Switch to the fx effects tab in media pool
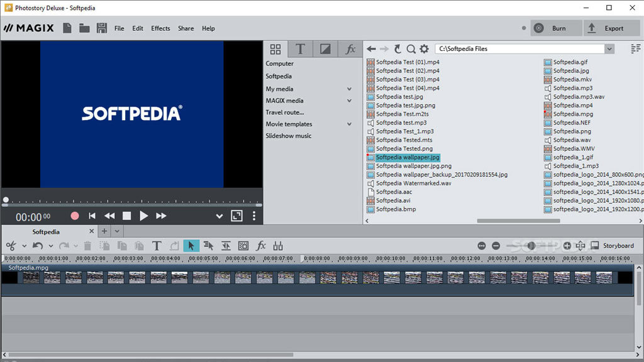The height and width of the screenshot is (362, 644). coord(350,49)
